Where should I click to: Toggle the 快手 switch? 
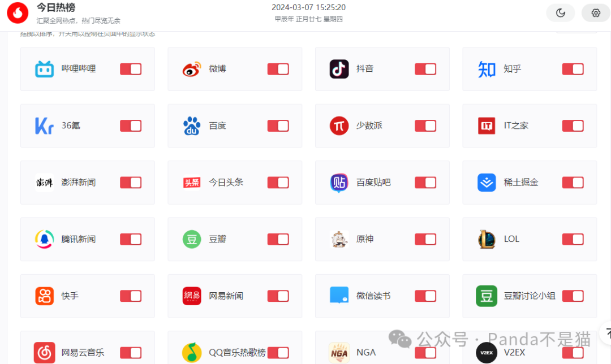click(131, 296)
